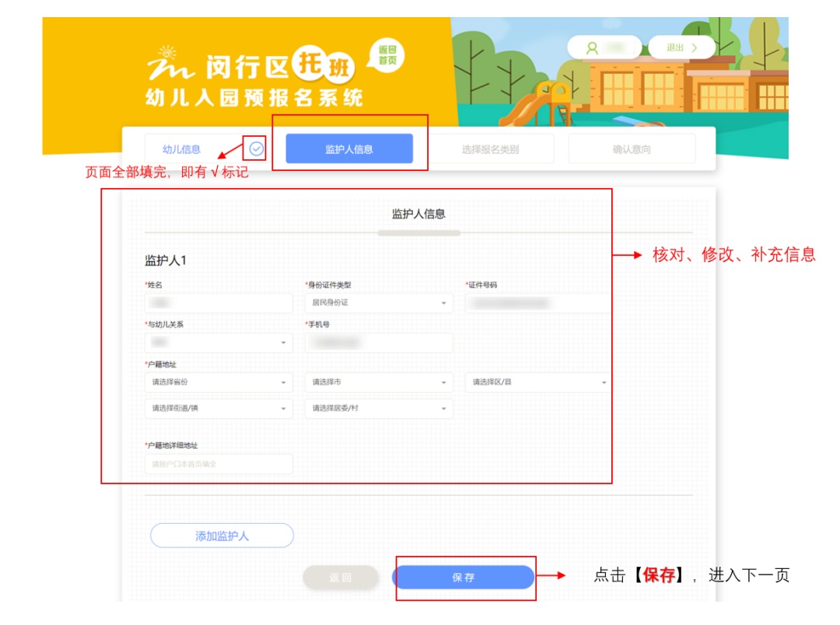This screenshot has height=625, width=840.
Task: Click the blue 保存 button
Action: [464, 578]
